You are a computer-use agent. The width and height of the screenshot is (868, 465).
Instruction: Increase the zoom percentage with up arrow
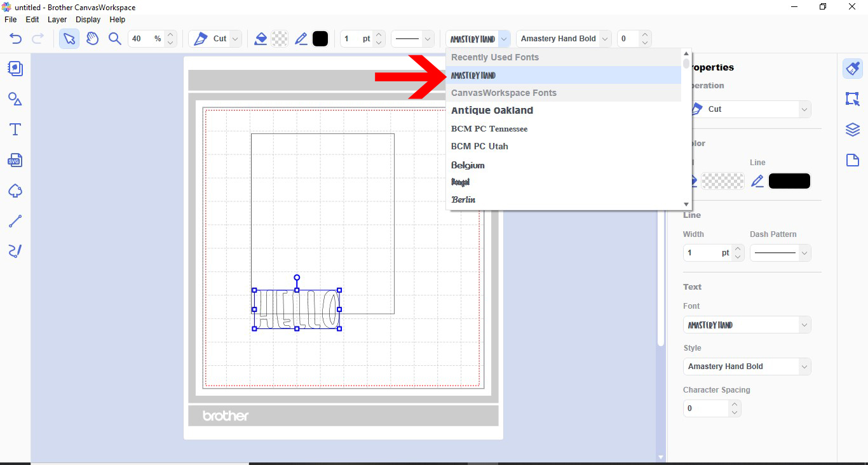170,34
